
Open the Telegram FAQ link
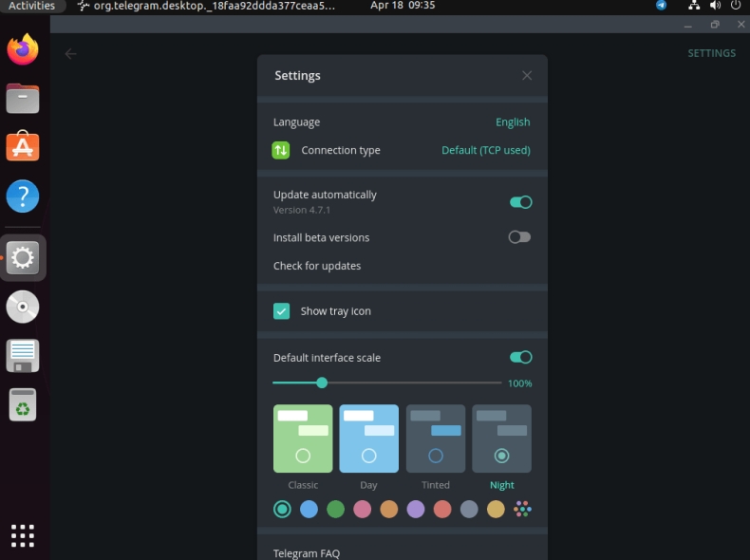pyautogui.click(x=306, y=553)
